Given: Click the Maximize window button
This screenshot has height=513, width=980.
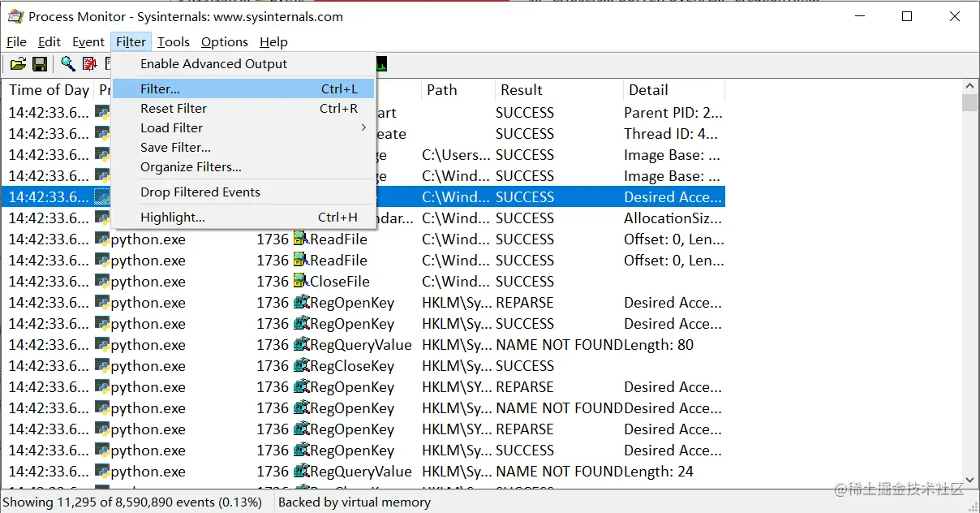Looking at the screenshot, I should click(907, 16).
